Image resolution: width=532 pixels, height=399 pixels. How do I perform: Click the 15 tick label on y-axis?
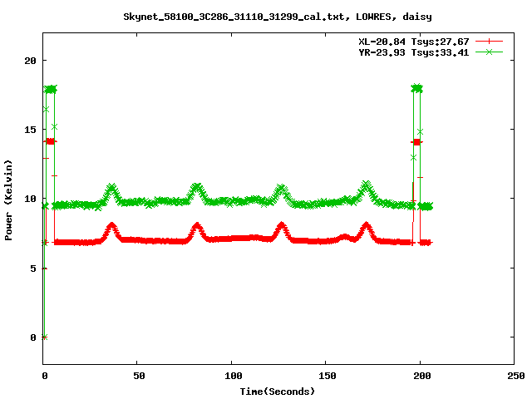tap(29, 130)
